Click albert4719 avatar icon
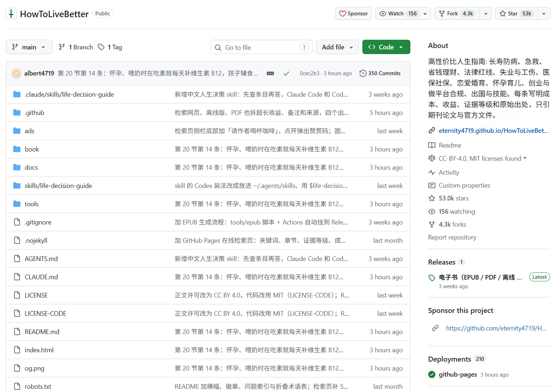 pyautogui.click(x=16, y=73)
